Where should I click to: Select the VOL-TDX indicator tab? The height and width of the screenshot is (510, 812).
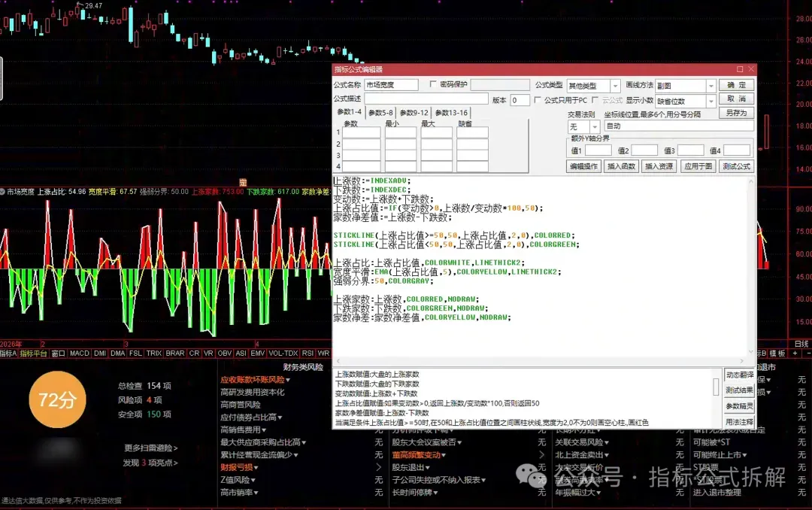(x=283, y=353)
